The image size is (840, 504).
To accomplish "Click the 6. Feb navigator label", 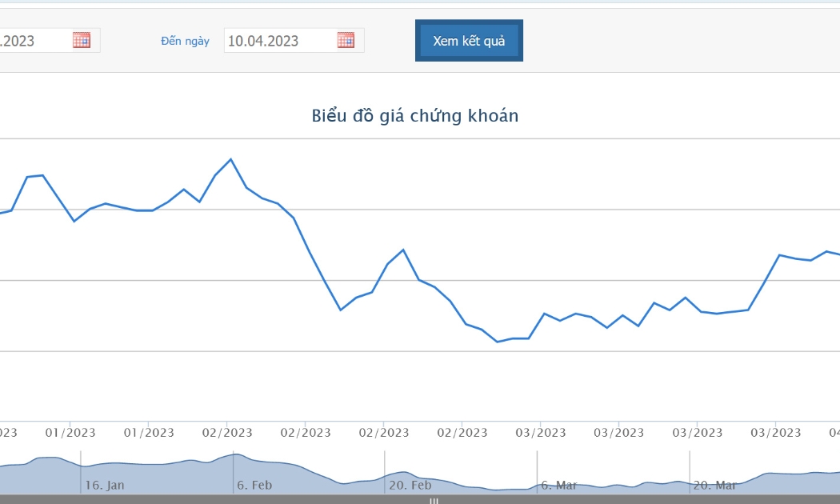I will (254, 486).
